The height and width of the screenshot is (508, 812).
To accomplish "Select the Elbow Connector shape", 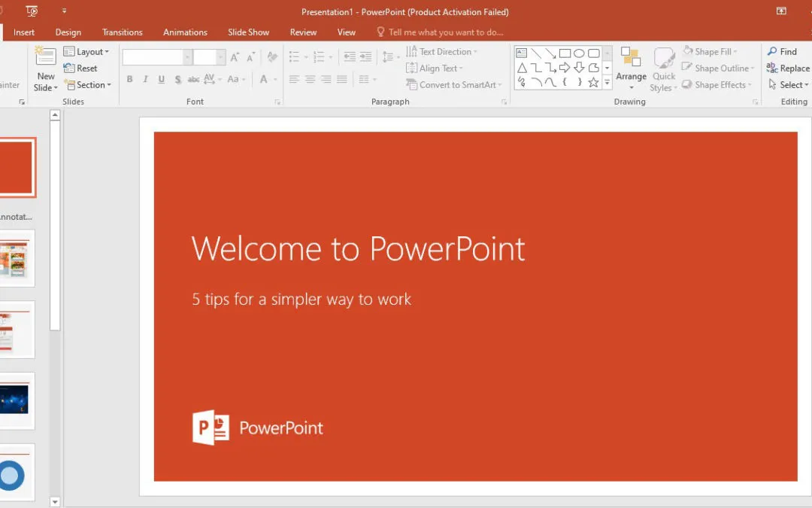I will coord(536,68).
